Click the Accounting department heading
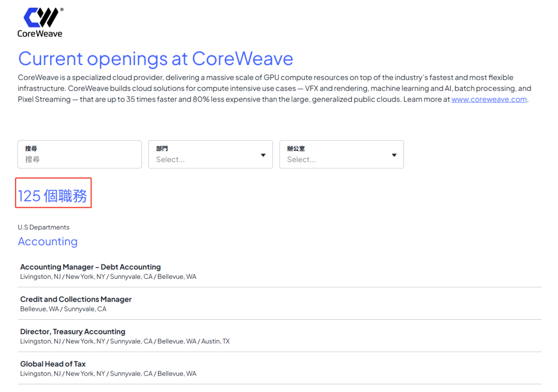 click(x=48, y=242)
